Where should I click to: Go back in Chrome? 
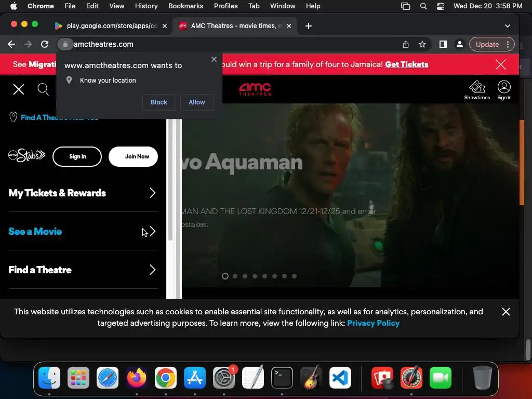tap(11, 45)
